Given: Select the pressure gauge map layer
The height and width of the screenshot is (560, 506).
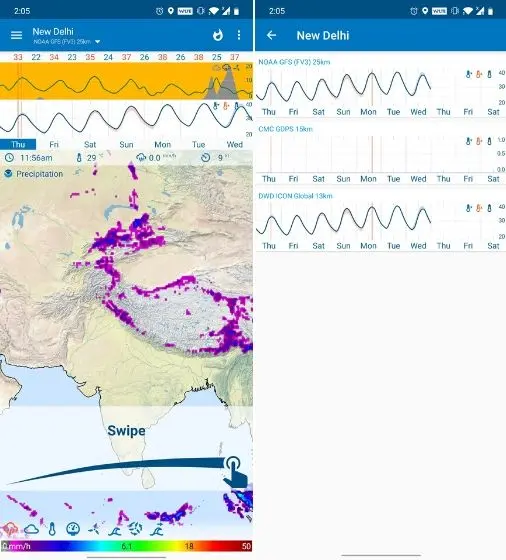Looking at the screenshot, I should coord(73,529).
